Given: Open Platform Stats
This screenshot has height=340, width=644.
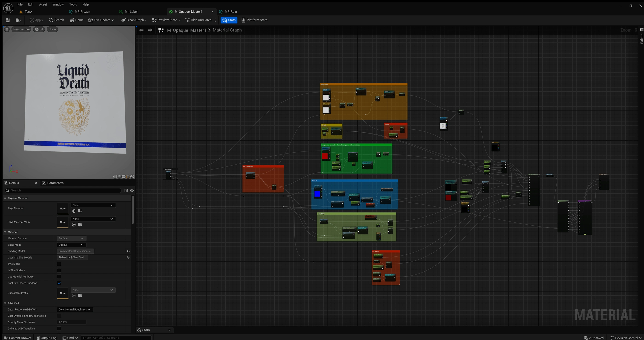Looking at the screenshot, I should pyautogui.click(x=254, y=20).
